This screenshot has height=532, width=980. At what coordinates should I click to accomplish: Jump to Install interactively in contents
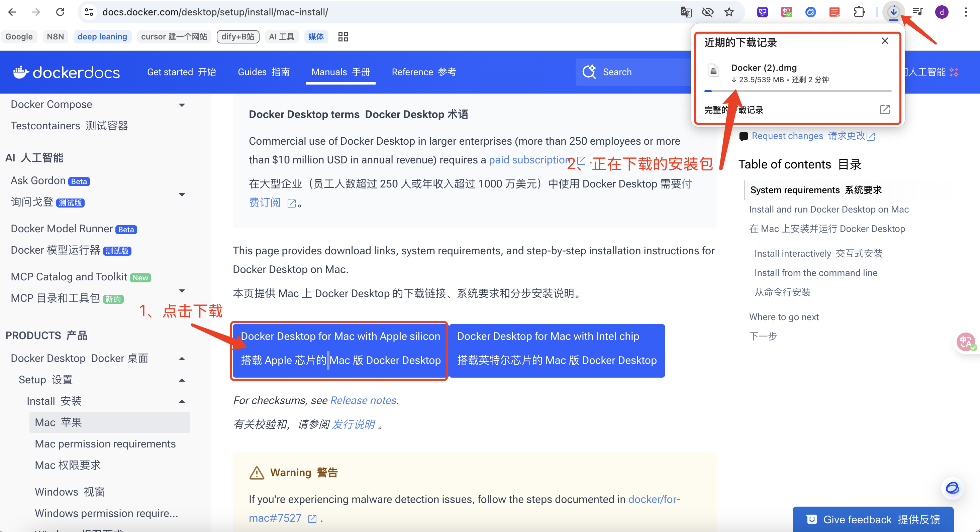click(x=818, y=253)
